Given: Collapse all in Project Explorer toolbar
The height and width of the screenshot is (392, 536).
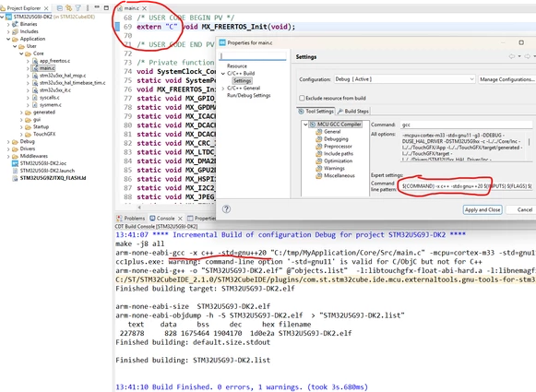Looking at the screenshot, I should click(60, 7).
